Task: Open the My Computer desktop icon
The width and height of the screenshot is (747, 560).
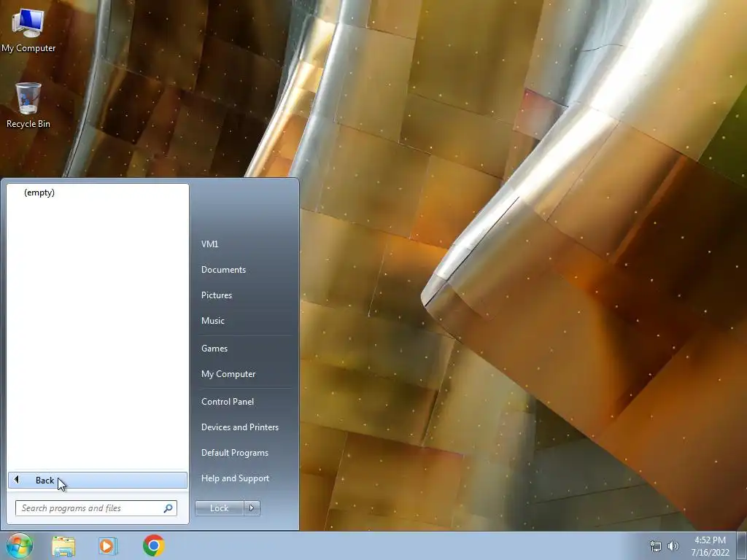Action: pyautogui.click(x=28, y=30)
